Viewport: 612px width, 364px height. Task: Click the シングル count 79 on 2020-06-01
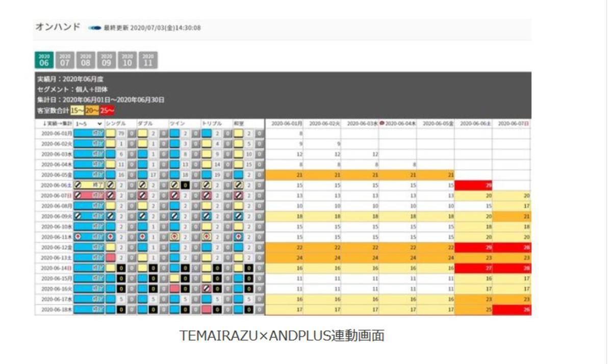121,133
